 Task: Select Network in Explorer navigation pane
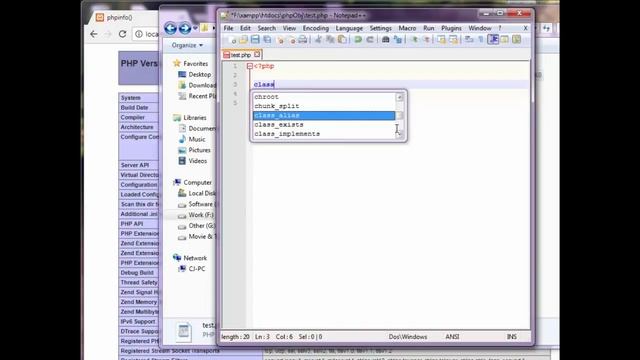click(x=195, y=258)
